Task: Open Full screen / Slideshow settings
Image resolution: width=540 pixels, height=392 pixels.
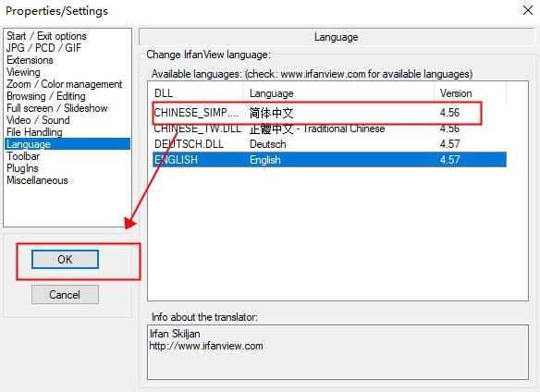Action: tap(57, 108)
